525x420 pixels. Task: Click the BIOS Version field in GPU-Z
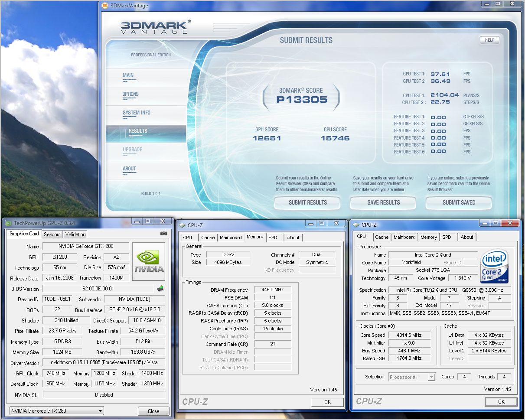(x=98, y=289)
